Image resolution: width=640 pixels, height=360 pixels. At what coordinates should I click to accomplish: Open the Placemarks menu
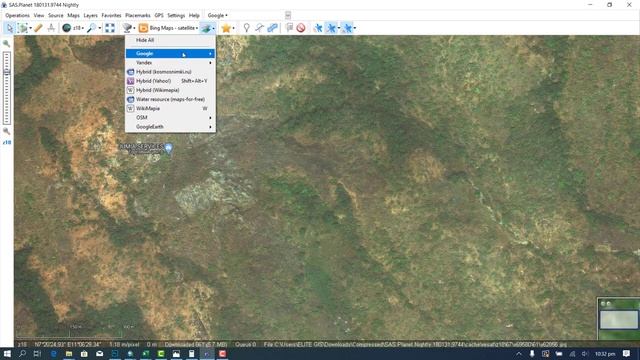click(138, 16)
